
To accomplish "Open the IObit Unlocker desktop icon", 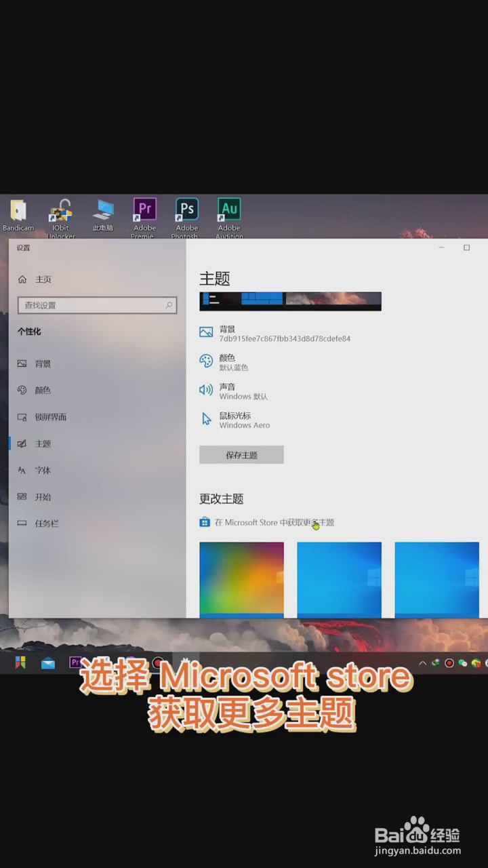I will [x=60, y=218].
